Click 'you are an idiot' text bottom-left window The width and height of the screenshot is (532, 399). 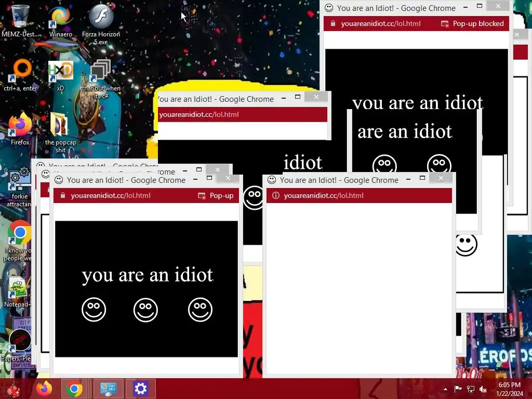[148, 275]
